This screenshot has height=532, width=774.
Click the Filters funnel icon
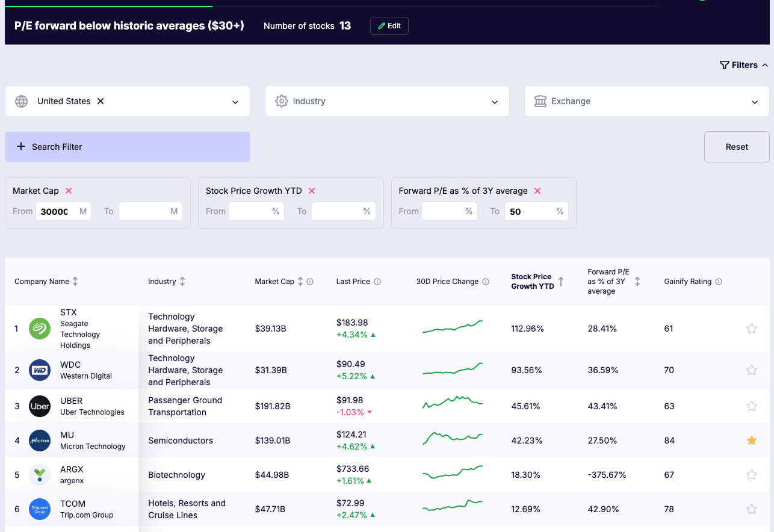click(x=725, y=65)
